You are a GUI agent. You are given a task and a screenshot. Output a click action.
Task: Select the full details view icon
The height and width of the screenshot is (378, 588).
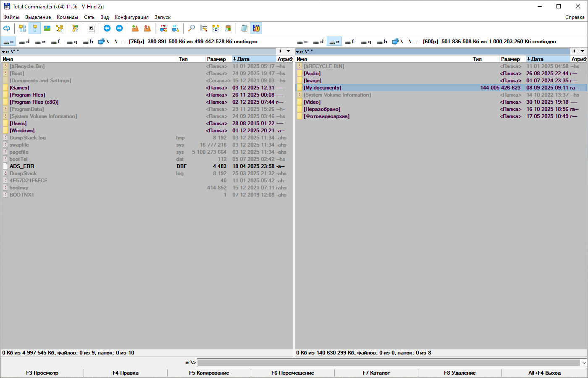coord(35,28)
